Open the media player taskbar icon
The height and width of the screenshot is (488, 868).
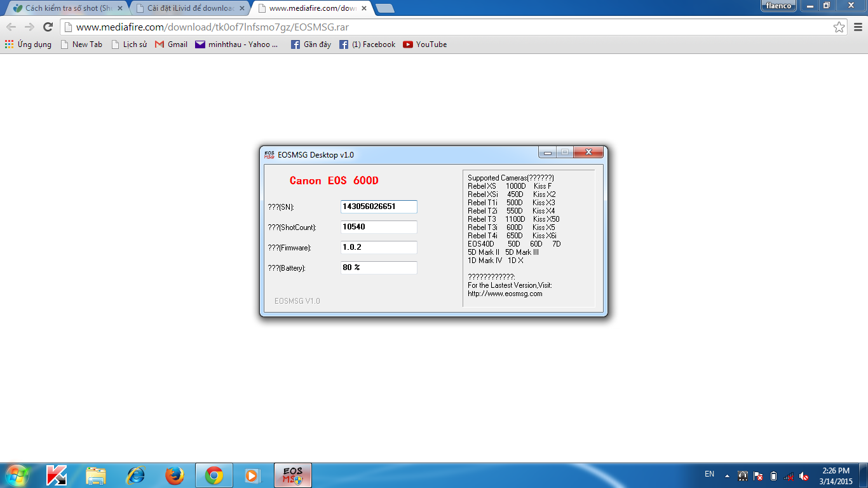[x=252, y=475]
